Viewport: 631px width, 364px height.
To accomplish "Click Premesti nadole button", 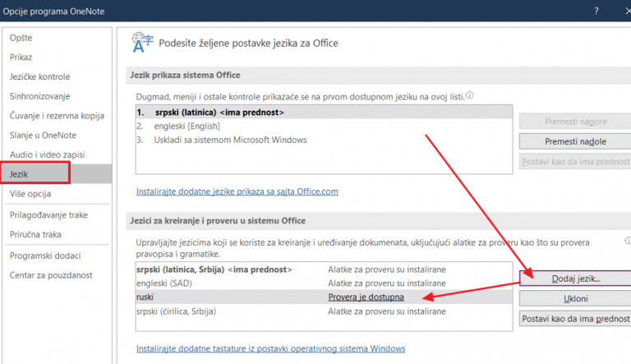I will [575, 141].
